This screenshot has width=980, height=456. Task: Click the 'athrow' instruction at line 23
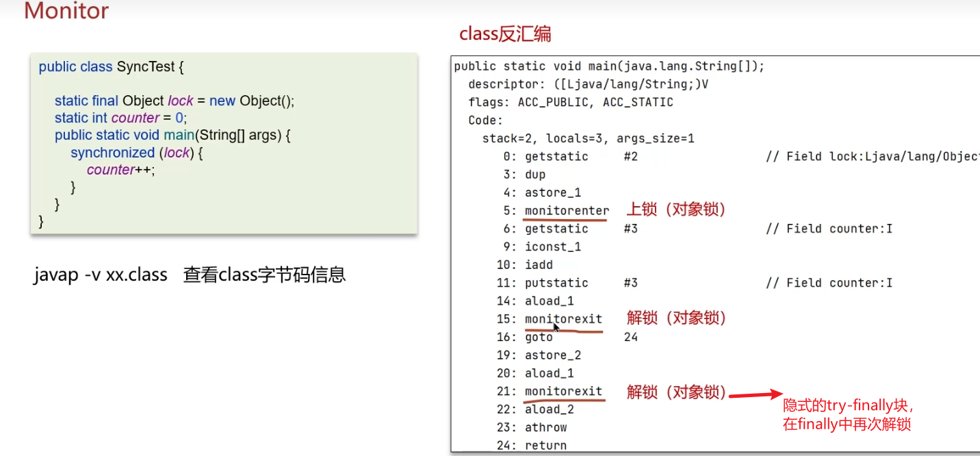(545, 427)
